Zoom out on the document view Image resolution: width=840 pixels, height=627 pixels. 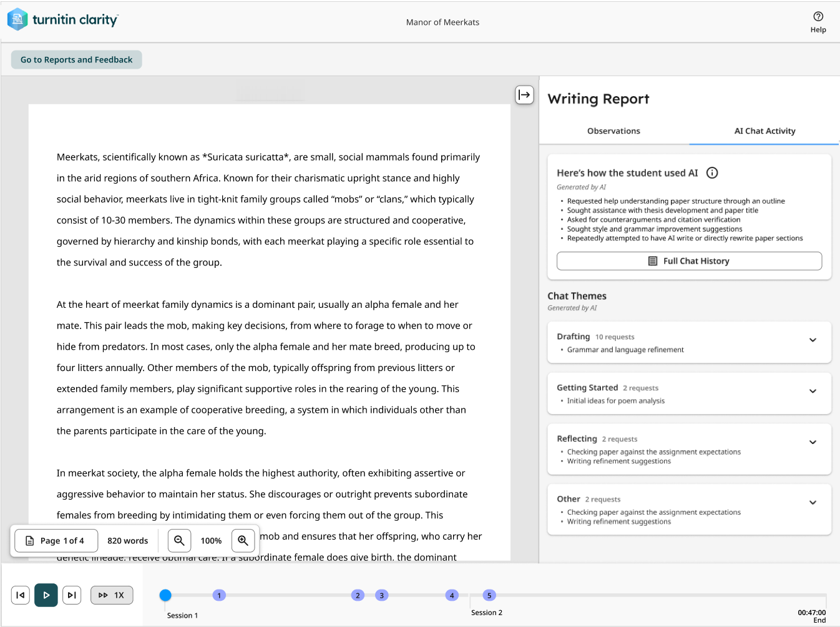point(179,540)
